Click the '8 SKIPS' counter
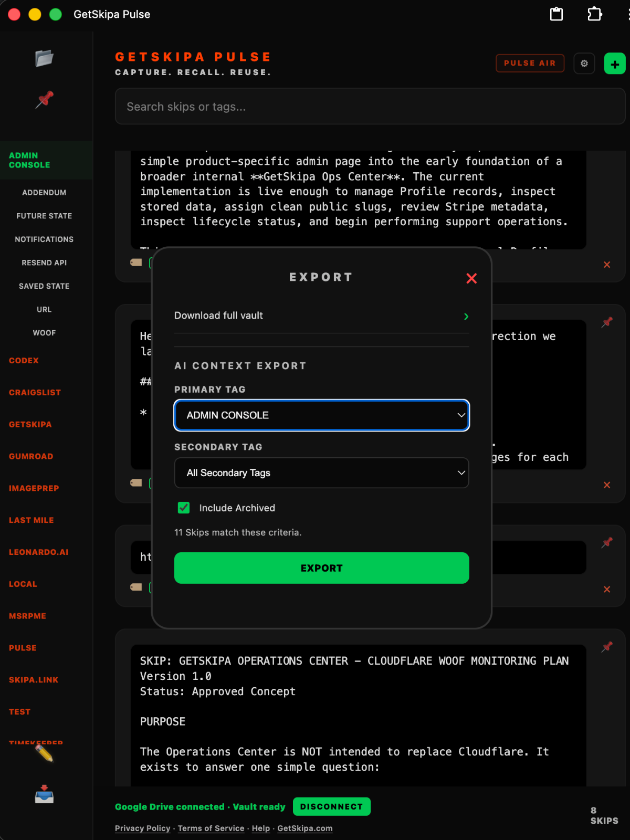Viewport: 630px width, 840px height. click(x=604, y=816)
